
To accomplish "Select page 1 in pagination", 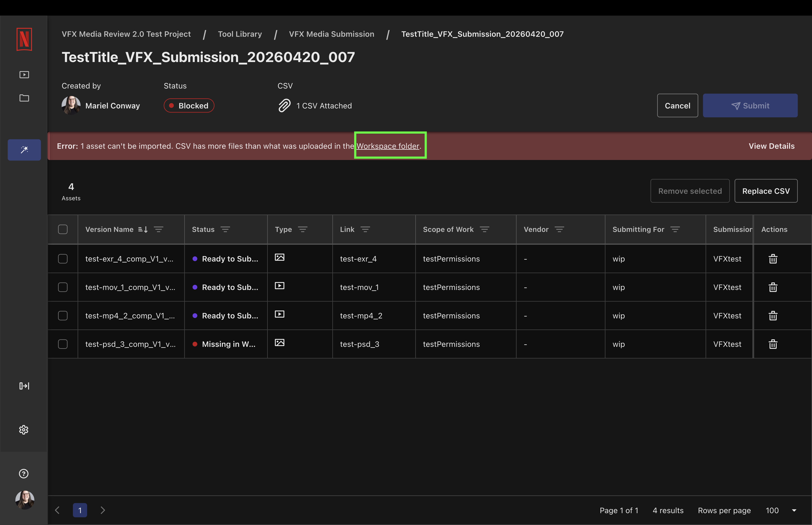I will click(x=80, y=510).
